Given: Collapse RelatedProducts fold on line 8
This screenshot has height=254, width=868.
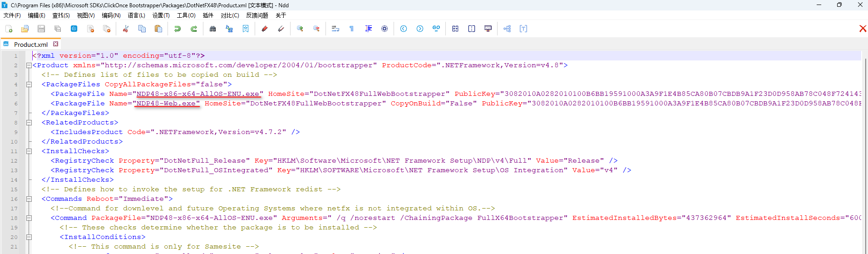Looking at the screenshot, I should point(29,123).
